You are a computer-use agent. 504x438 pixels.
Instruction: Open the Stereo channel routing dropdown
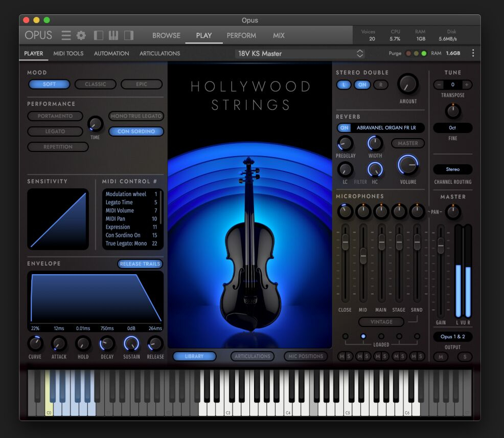pyautogui.click(x=452, y=169)
